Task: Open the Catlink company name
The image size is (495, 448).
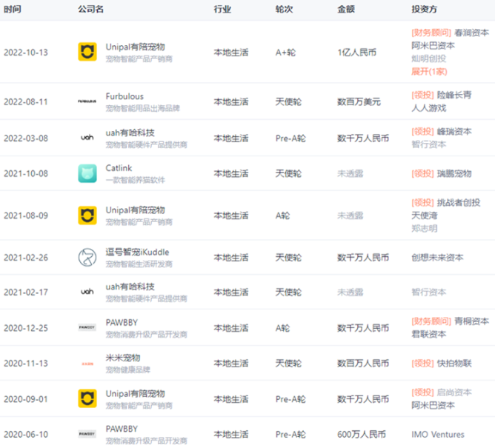Action: pyautogui.click(x=119, y=168)
